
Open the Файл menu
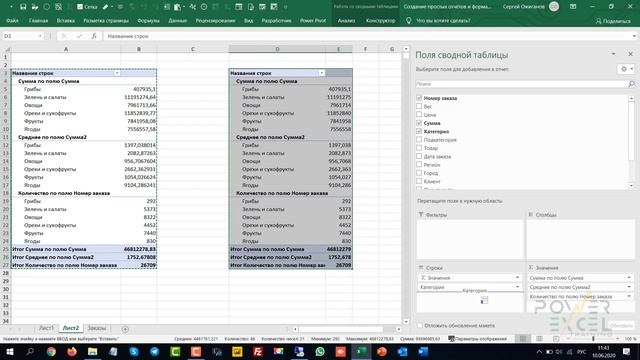[x=12, y=20]
